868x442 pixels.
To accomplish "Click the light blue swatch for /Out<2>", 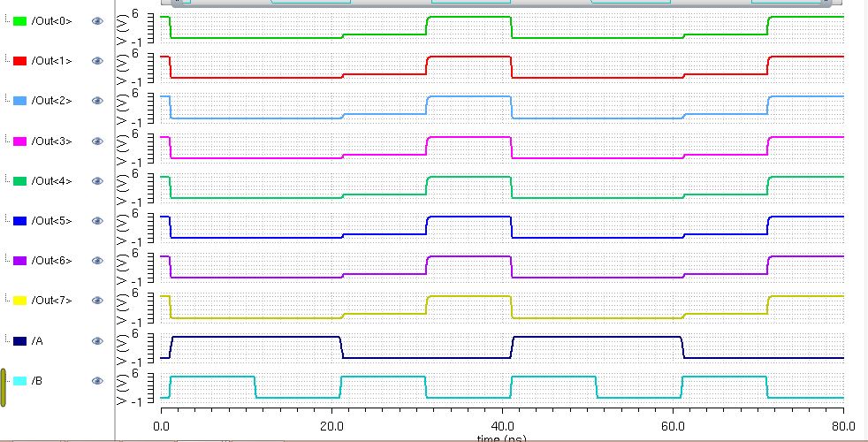I will click(20, 101).
